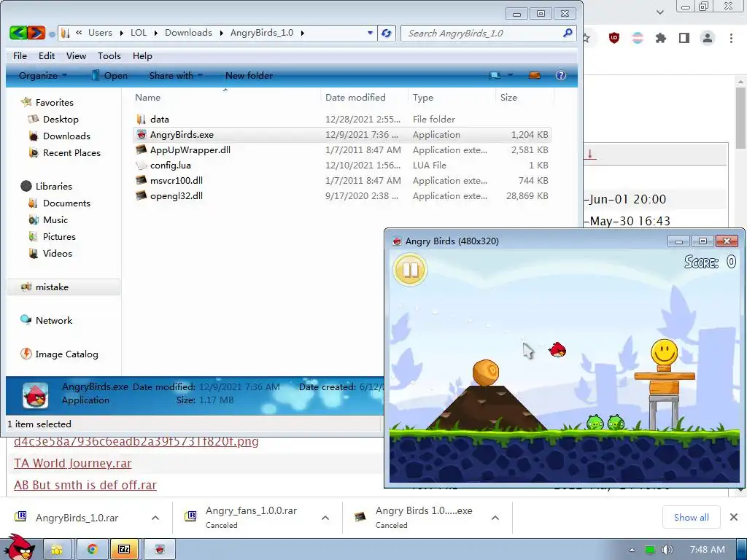
Task: Click Libraries in navigation pane
Action: [53, 186]
